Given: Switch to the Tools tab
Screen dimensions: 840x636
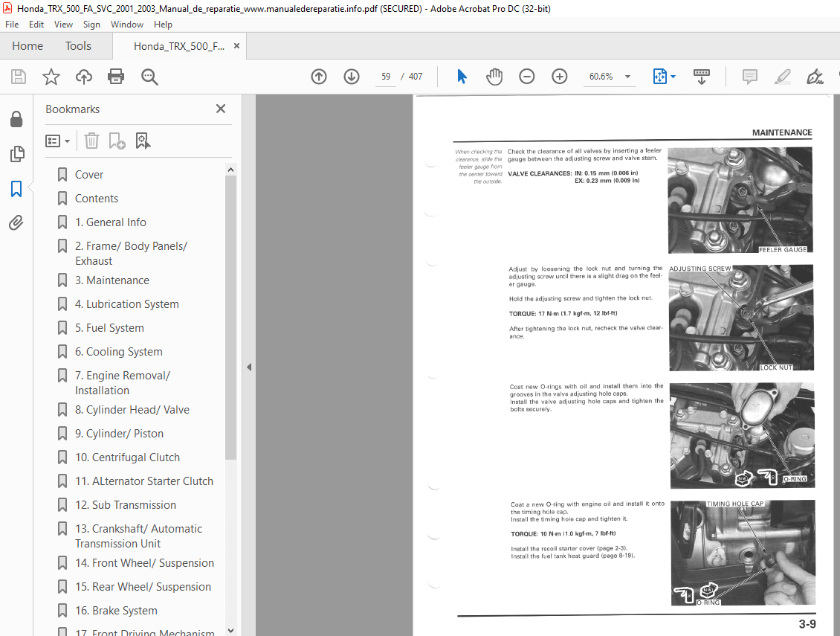Looking at the screenshot, I should tap(78, 46).
